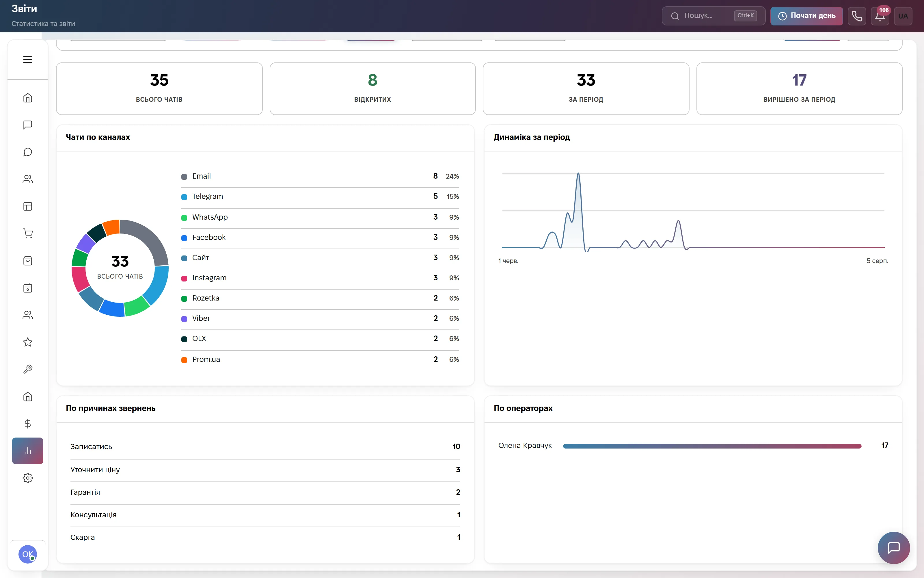924x578 pixels.
Task: Click the 35 Всього чатів card
Action: 159,89
